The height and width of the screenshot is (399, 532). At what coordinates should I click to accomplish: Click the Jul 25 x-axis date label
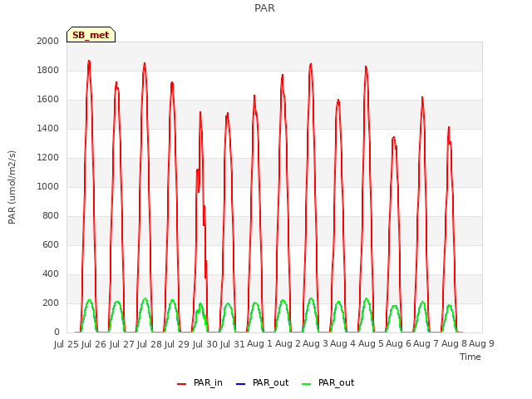(66, 344)
